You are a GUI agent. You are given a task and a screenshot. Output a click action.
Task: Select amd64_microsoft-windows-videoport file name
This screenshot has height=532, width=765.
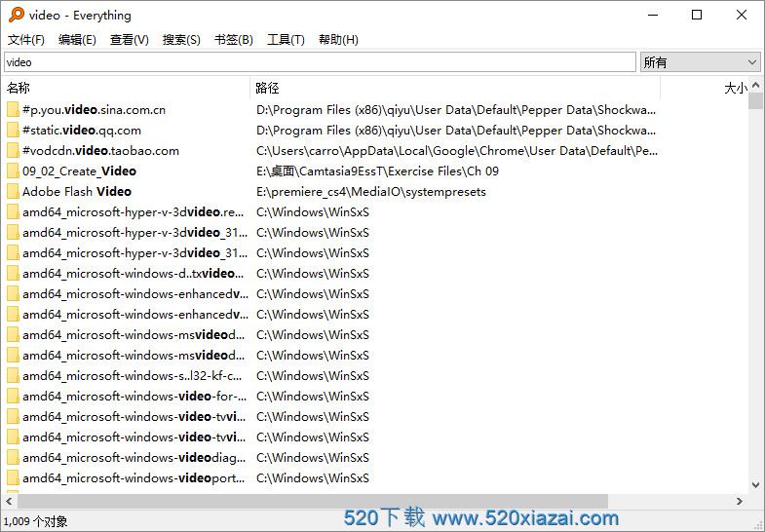tap(134, 478)
